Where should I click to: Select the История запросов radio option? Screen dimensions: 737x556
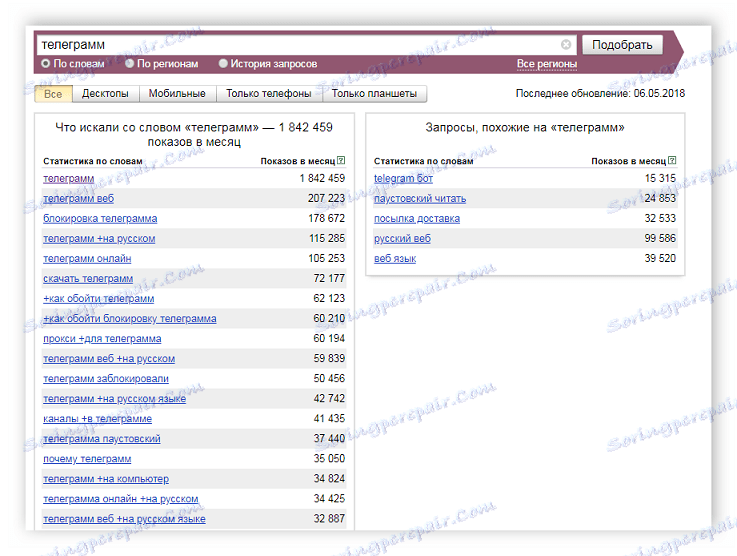(x=223, y=63)
